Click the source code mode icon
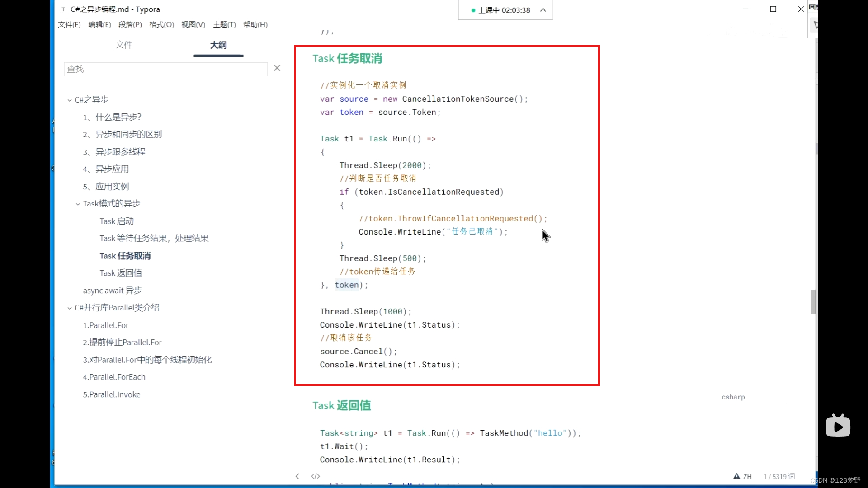 point(316,476)
